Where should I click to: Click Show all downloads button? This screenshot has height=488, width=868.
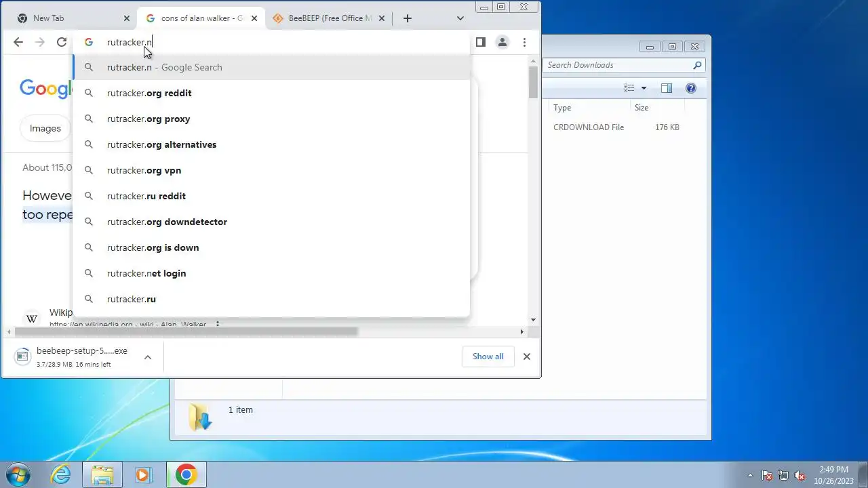pyautogui.click(x=488, y=357)
